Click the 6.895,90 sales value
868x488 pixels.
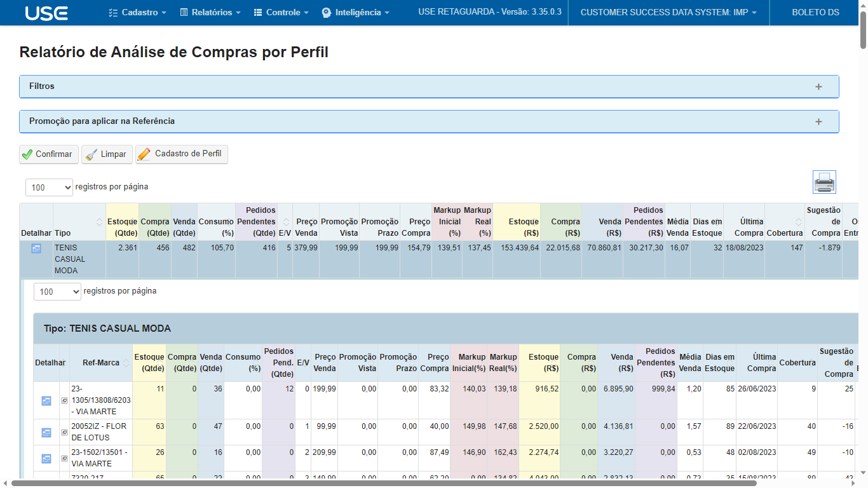[618, 389]
